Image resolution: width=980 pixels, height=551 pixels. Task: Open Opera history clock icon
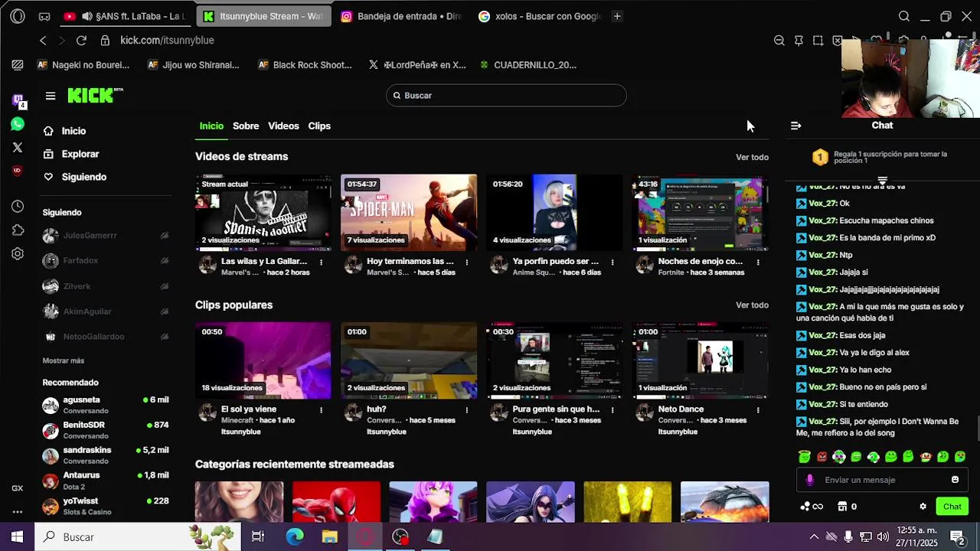click(x=18, y=207)
